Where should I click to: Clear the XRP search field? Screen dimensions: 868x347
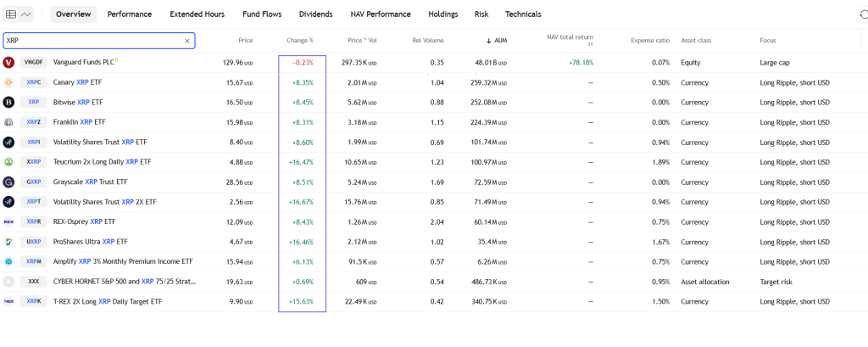186,41
